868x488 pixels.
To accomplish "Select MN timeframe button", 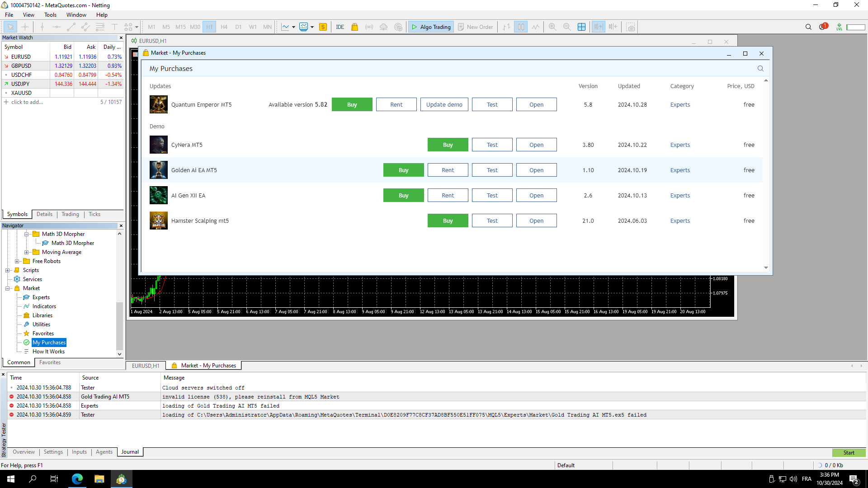I will coord(267,27).
